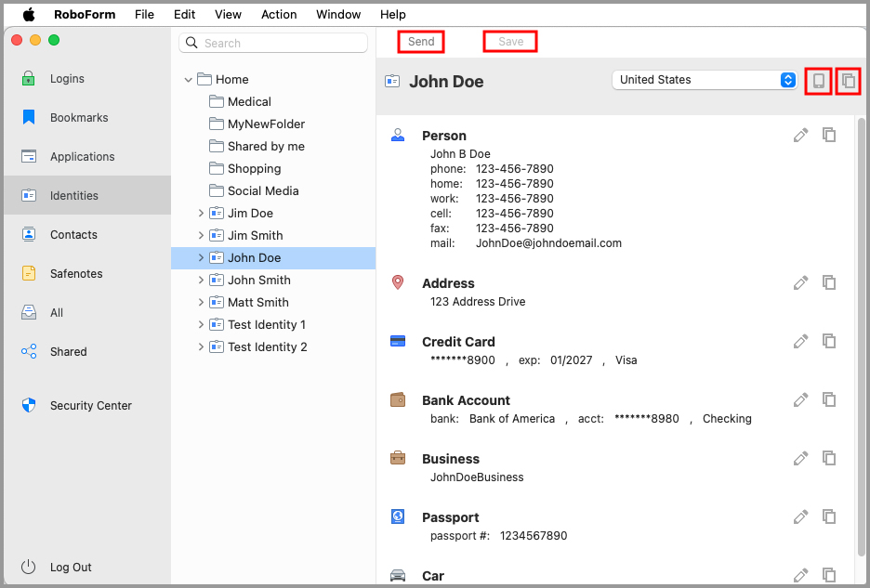This screenshot has height=588, width=870.
Task: Open the Action menu
Action: 279,15
